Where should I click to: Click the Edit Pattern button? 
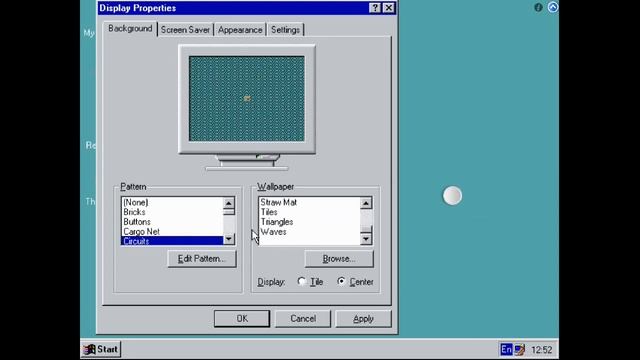tap(202, 259)
